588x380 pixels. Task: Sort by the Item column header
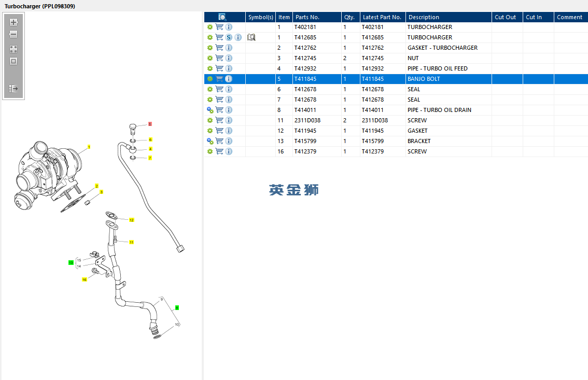click(x=284, y=17)
